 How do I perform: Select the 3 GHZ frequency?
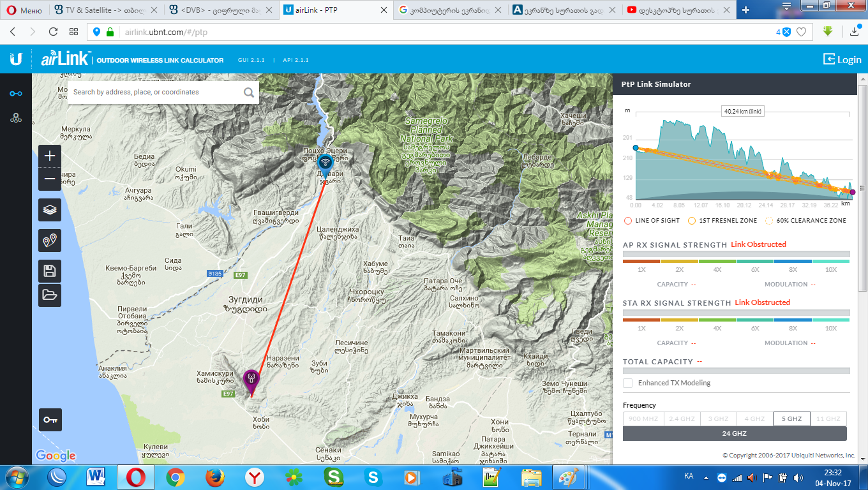pyautogui.click(x=719, y=419)
